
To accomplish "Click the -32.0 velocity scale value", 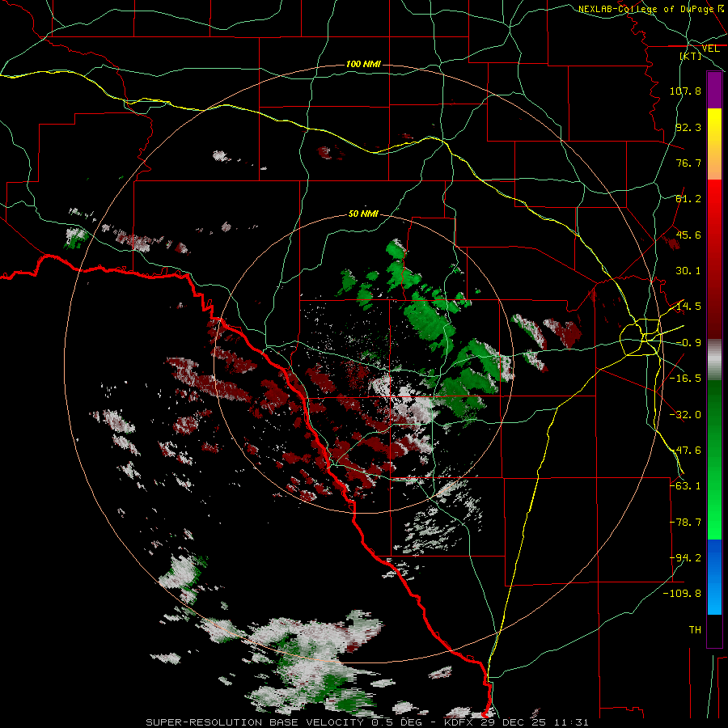I will (x=685, y=415).
